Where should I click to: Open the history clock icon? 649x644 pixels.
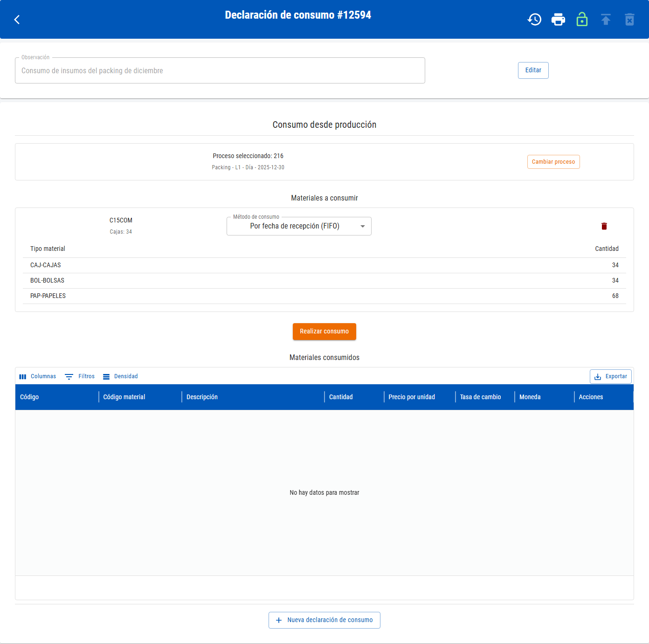(534, 20)
